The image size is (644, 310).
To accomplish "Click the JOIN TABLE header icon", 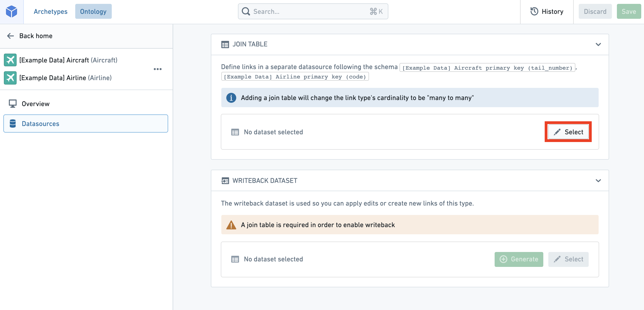I will point(225,44).
